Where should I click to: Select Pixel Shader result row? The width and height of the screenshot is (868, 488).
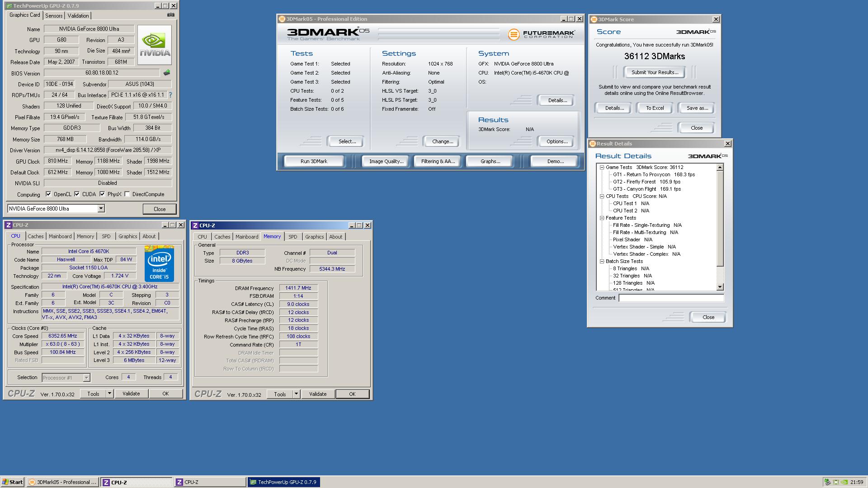[632, 239]
